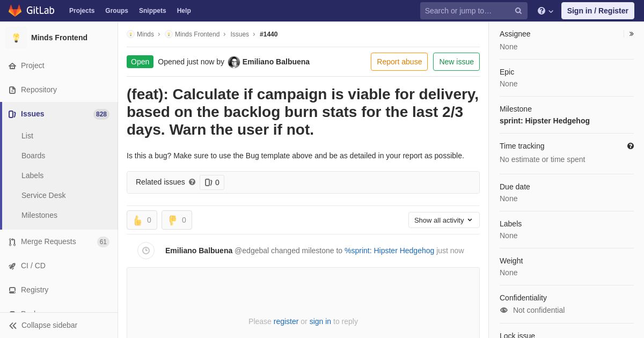Open Show all activity dropdown
The height and width of the screenshot is (338, 644).
click(444, 220)
